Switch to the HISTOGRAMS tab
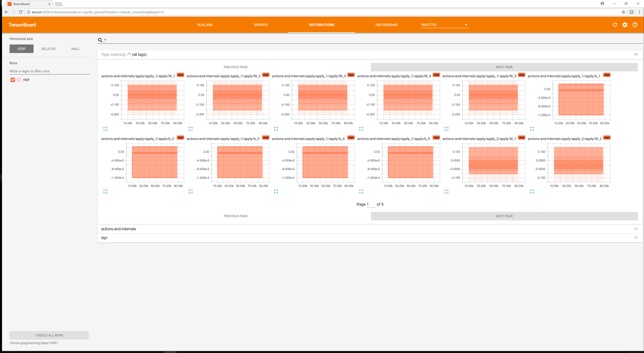Viewport: 644px width, 353px height. [386, 25]
